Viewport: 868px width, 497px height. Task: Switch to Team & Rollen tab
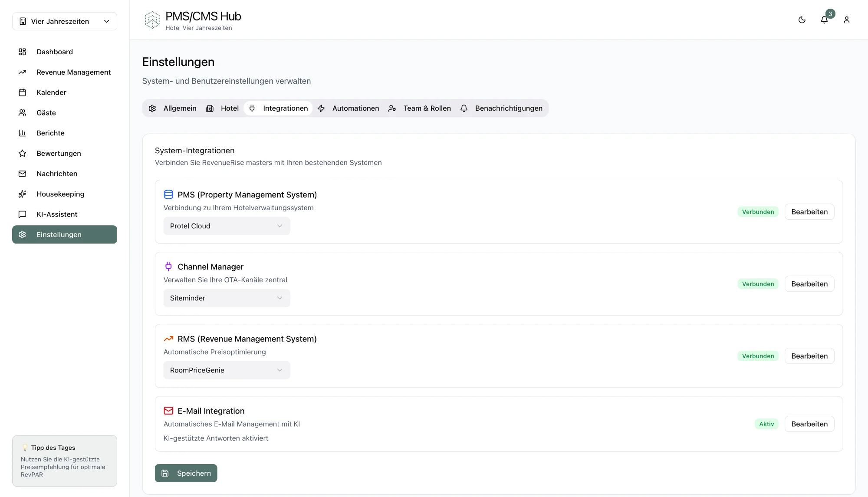pyautogui.click(x=420, y=109)
